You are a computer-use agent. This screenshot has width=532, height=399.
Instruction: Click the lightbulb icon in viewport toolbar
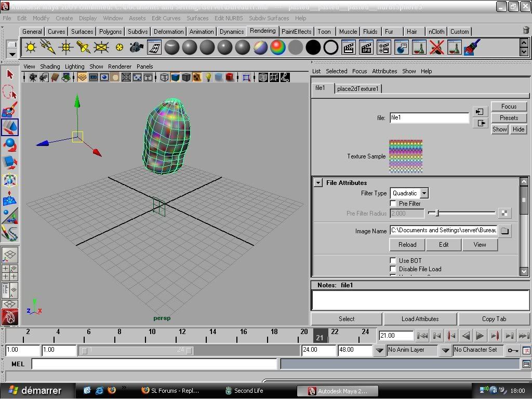(208, 77)
